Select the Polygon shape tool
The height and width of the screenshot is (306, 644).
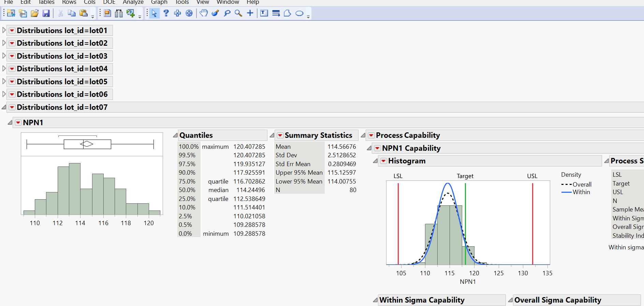click(x=288, y=13)
